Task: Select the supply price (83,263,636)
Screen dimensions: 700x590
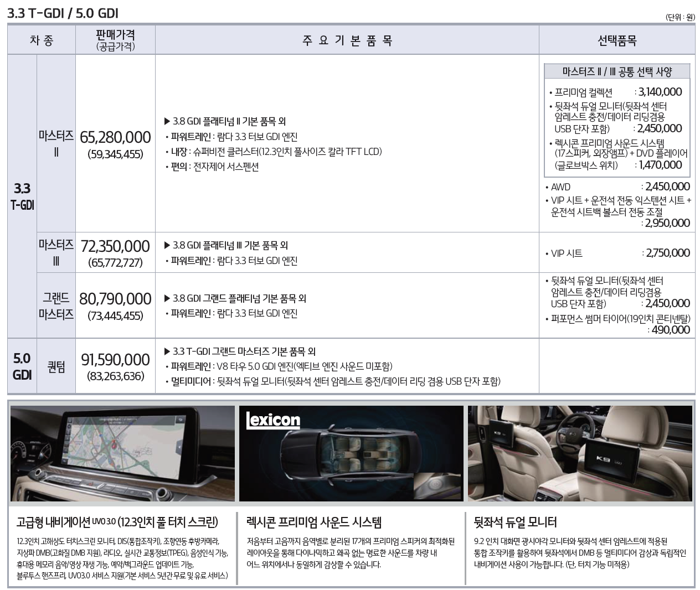Action: click(115, 376)
